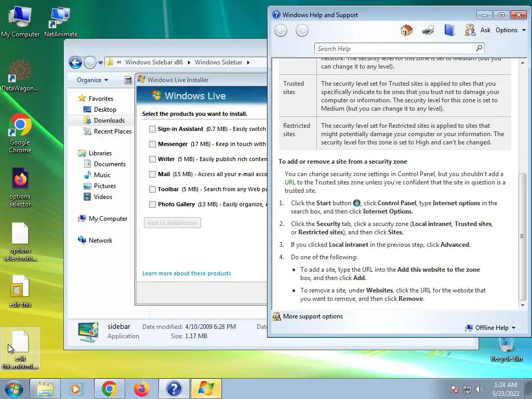Screen dimensions: 532x399
Task: Click Ask in Help toolbar
Action: click(485, 30)
